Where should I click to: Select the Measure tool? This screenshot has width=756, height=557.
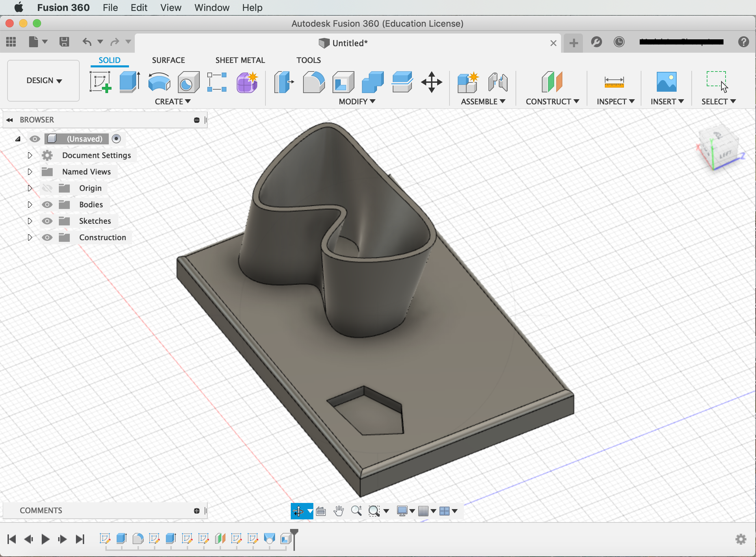click(x=614, y=82)
